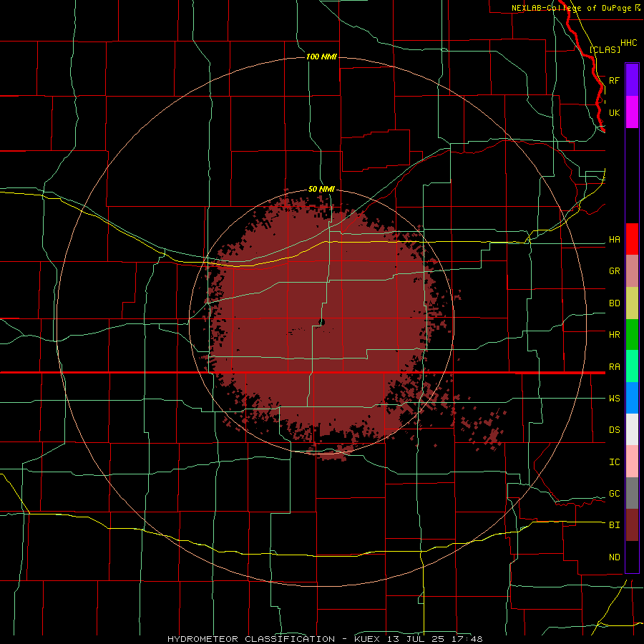This screenshot has height=644, width=644.
Task: Select the dusty pink GR legend swatch
Action: [632, 271]
